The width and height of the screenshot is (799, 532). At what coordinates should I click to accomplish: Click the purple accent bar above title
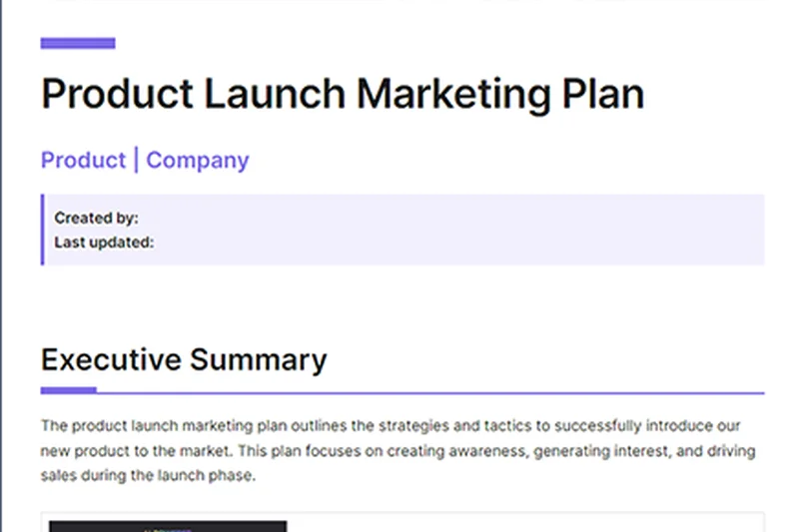point(78,43)
